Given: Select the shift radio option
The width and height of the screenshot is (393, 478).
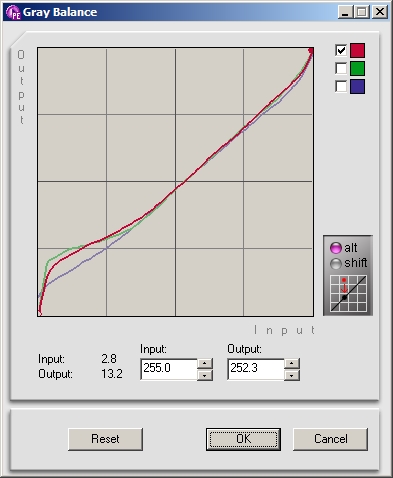Looking at the screenshot, I should (336, 264).
